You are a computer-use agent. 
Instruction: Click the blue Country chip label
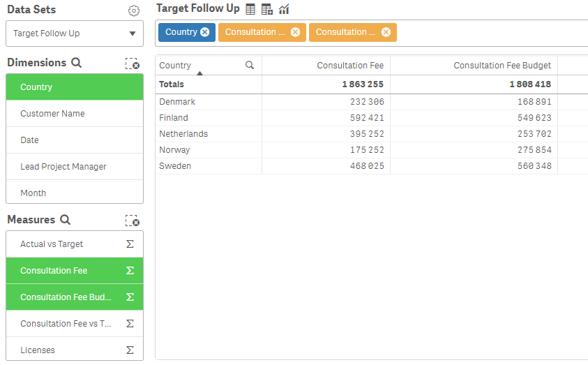[181, 32]
